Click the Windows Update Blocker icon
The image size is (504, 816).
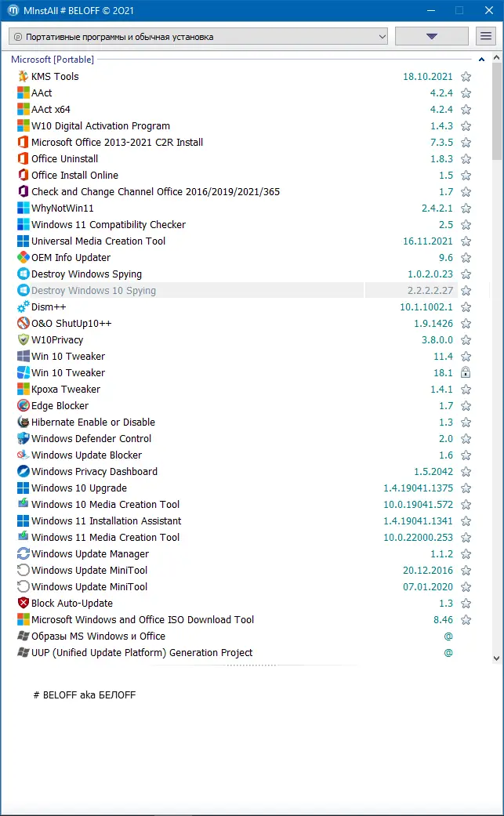23,455
